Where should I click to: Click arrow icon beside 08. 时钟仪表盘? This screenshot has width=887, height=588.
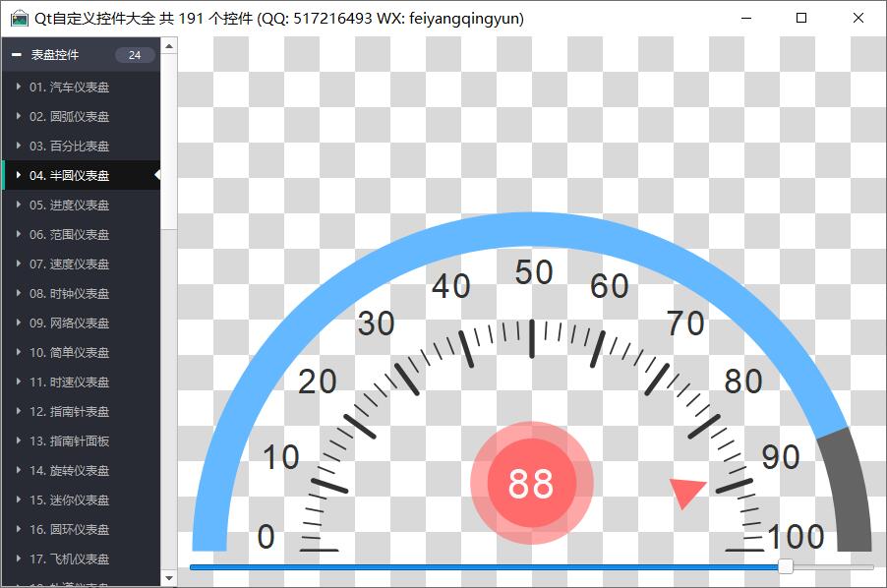pos(19,294)
